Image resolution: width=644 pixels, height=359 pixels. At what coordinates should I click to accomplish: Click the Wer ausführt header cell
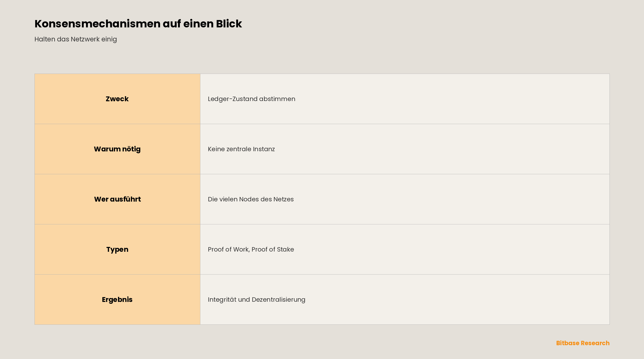117,199
